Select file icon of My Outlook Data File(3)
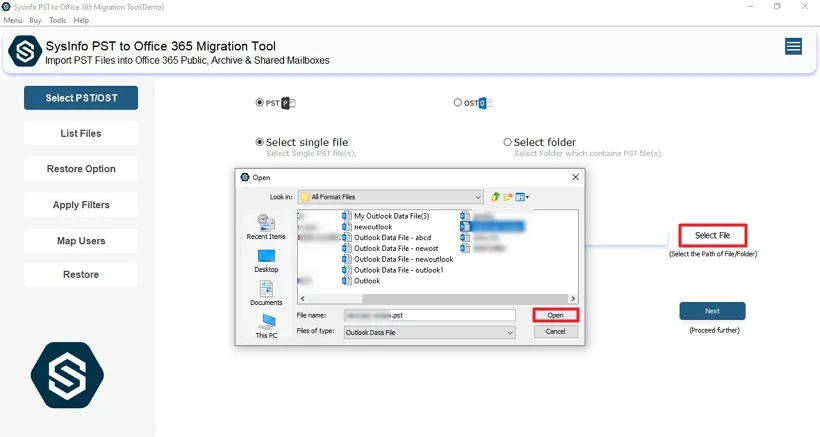This screenshot has width=820, height=437. pyautogui.click(x=347, y=216)
